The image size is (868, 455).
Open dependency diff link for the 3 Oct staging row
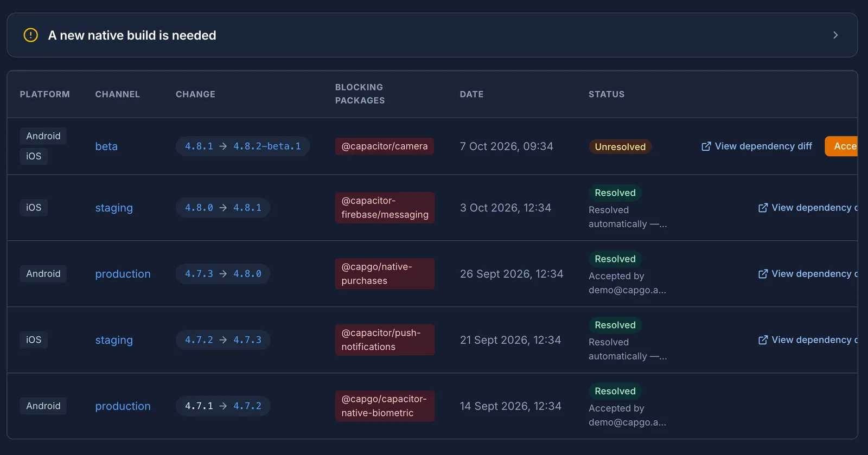click(808, 208)
